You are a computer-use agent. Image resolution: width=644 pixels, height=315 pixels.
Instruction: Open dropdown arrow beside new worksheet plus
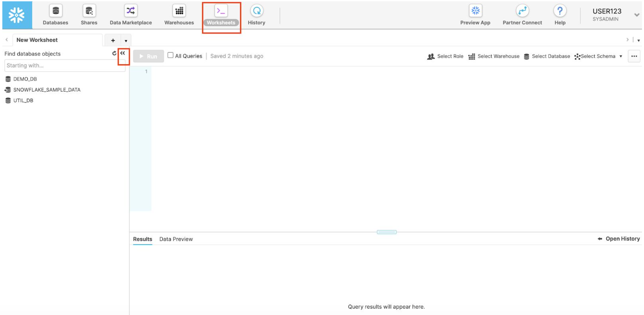pos(126,41)
